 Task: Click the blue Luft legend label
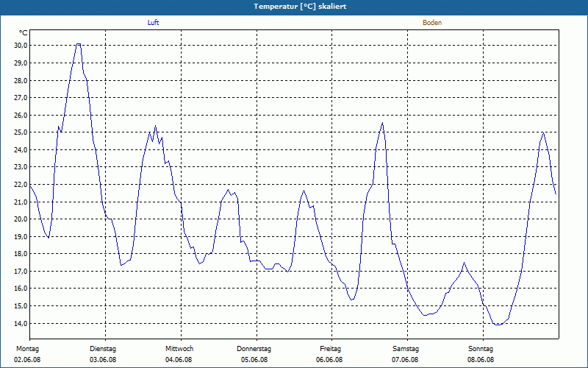(x=153, y=23)
